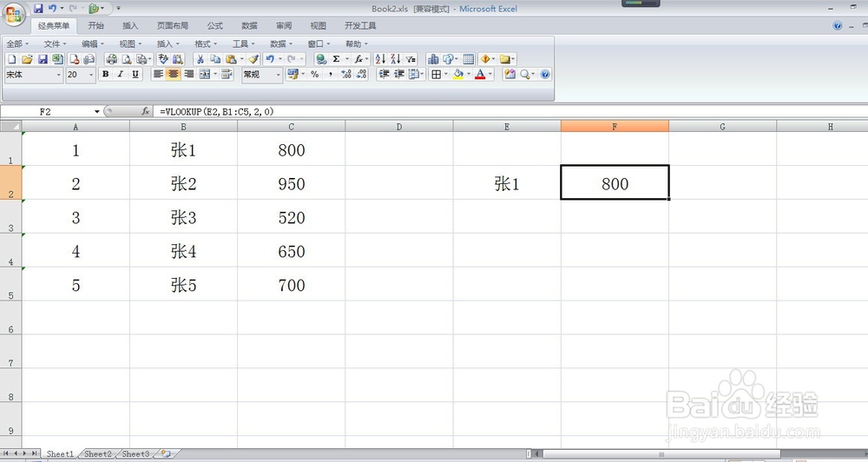Screen dimensions: 868x462
Task: Toggle Underline formatting
Action: (135, 74)
